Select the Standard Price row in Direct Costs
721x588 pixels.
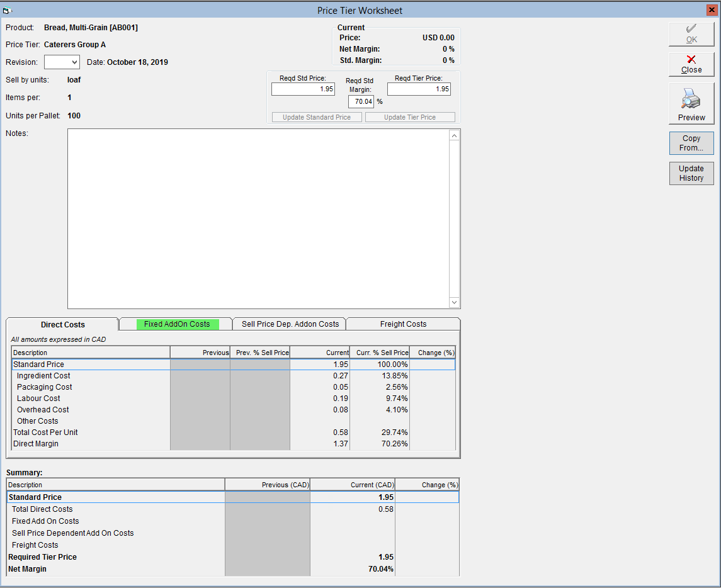233,365
